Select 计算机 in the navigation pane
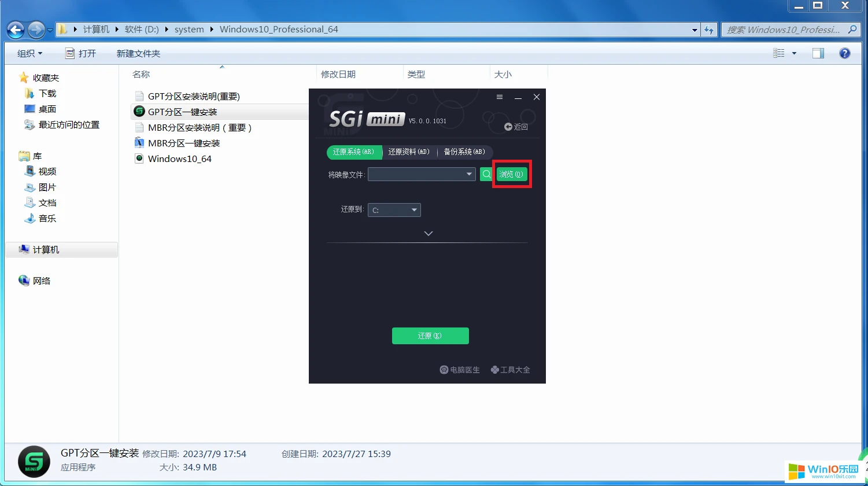Viewport: 868px width, 486px height. [61, 249]
